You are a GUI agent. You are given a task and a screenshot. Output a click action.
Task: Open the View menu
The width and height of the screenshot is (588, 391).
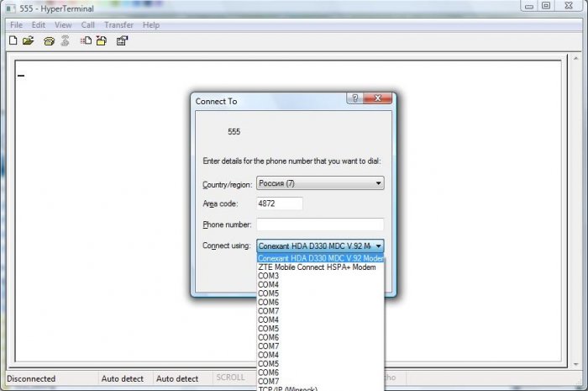[x=63, y=25]
